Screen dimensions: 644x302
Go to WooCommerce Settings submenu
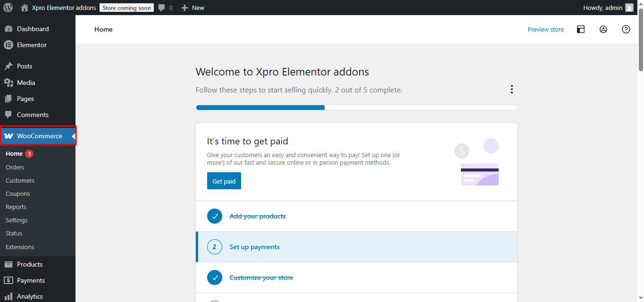click(x=17, y=220)
